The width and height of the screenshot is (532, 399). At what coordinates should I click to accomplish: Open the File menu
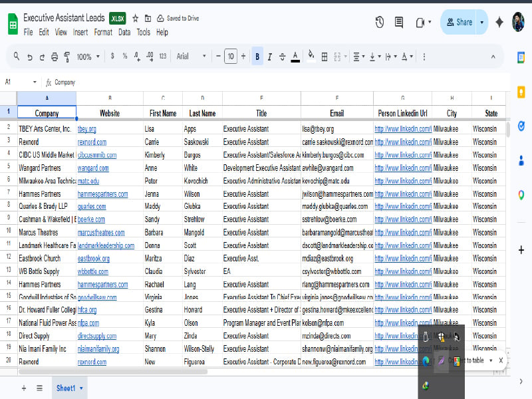click(x=28, y=32)
